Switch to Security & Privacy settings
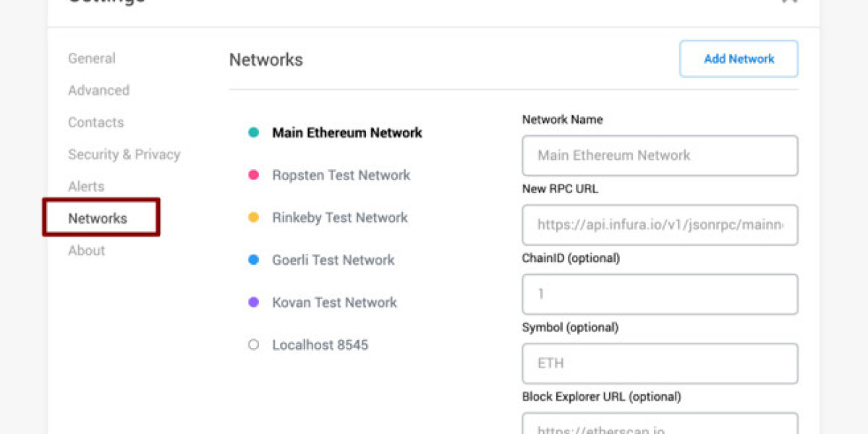This screenshot has height=434, width=868. 124,154
